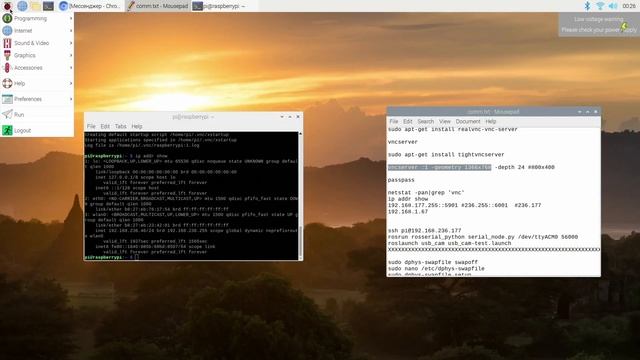Open the Tabs menu in the terminal window
This screenshot has width=640, height=360.
[x=120, y=126]
